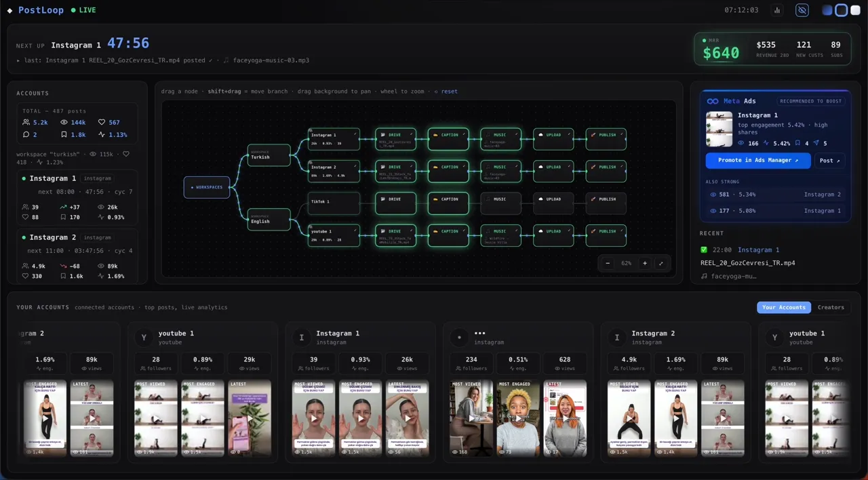
Task: Select the blue theme swatch
Action: 827,10
